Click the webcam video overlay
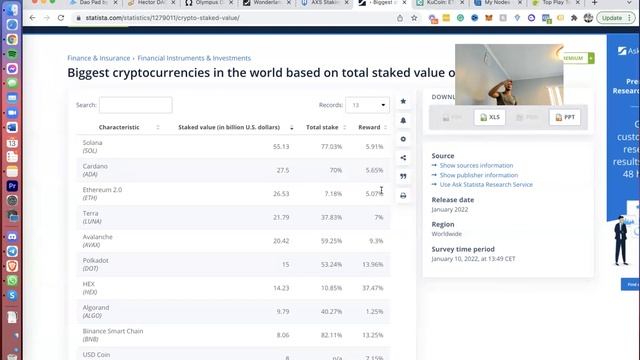640x360 pixels. pos(509,74)
